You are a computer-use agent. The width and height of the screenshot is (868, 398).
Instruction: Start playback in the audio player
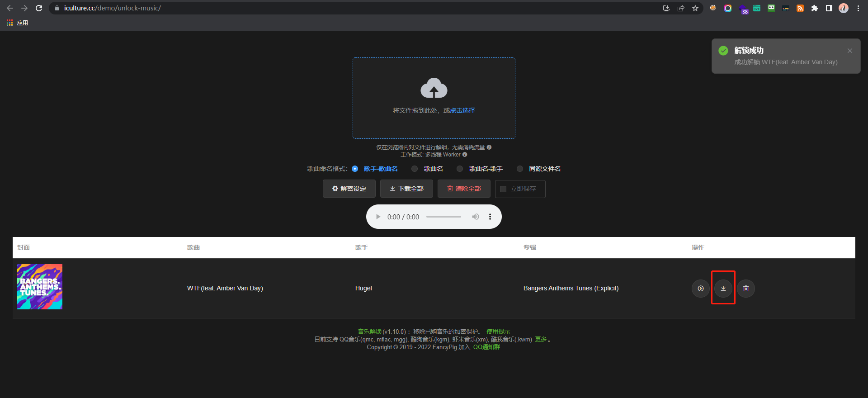pos(378,217)
